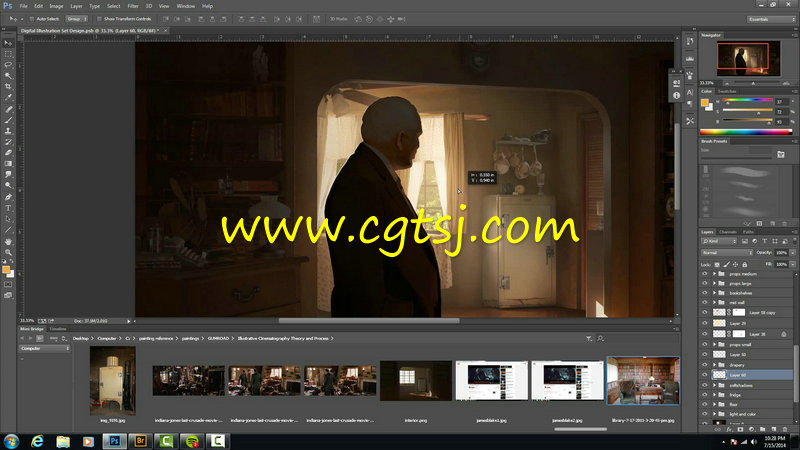Select the interior.png thumbnail
Viewport: 800px width, 450px height.
416,381
